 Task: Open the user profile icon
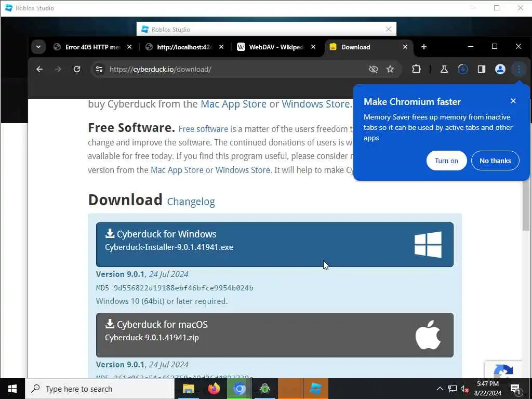coord(500,69)
